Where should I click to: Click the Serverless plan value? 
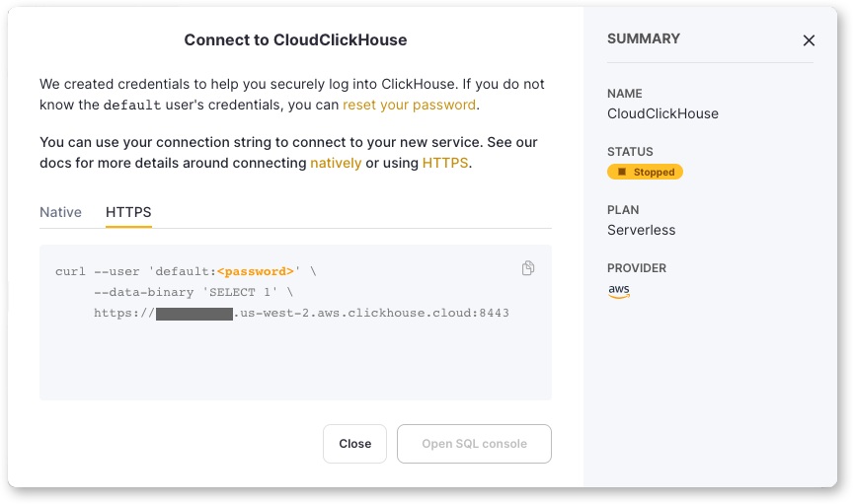[x=642, y=230]
